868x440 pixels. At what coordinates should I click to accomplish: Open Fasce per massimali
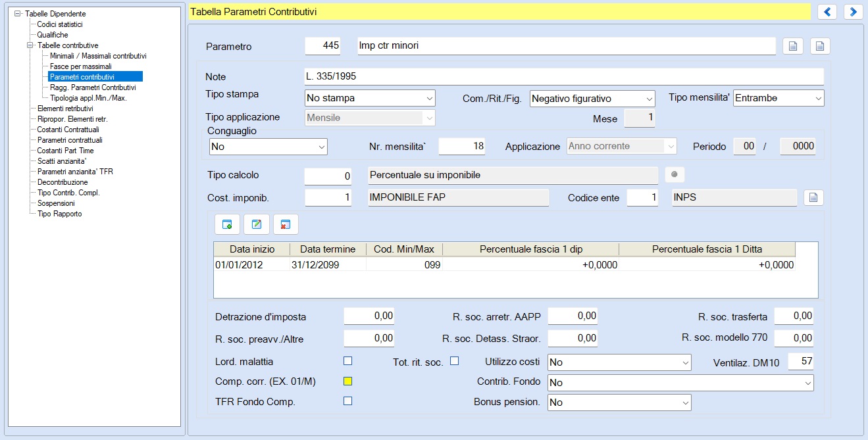tap(81, 66)
